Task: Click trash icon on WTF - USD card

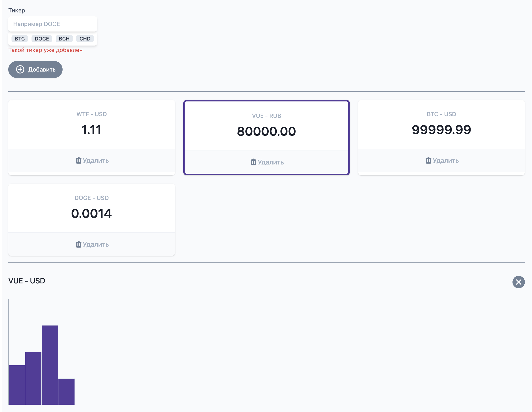Action: click(x=78, y=161)
